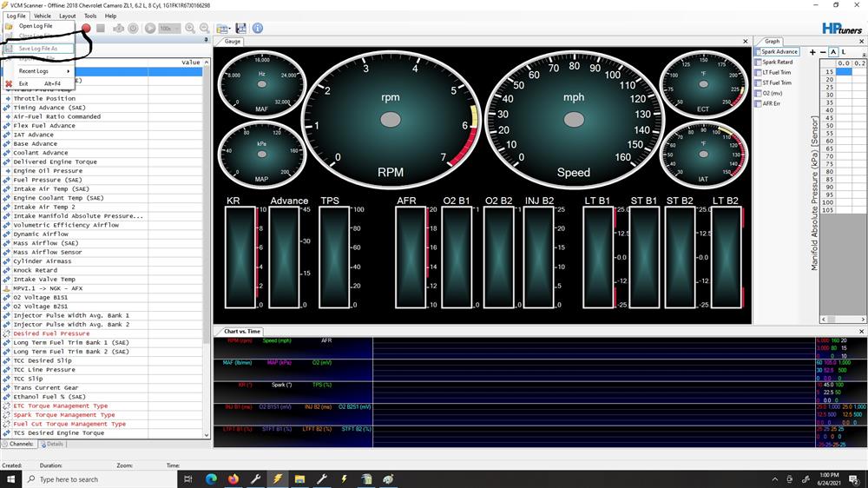This screenshot has width=868, height=488.
Task: Click the small graph options arrow
Action: 864,55
